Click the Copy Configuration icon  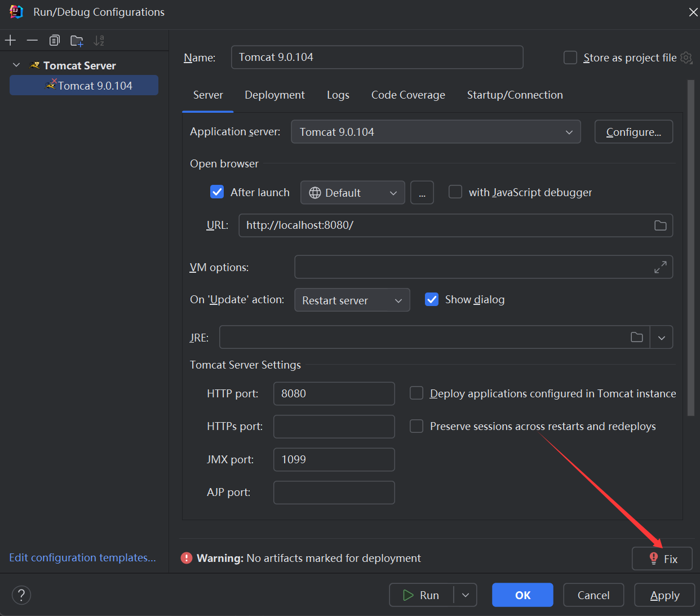[54, 40]
